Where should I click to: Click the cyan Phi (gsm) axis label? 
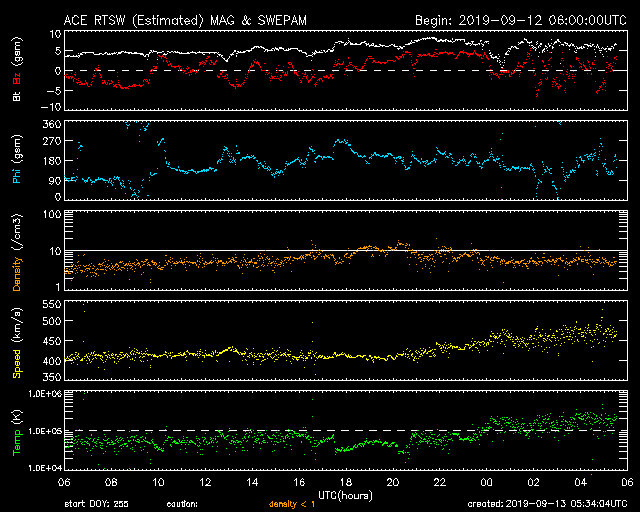click(17, 159)
